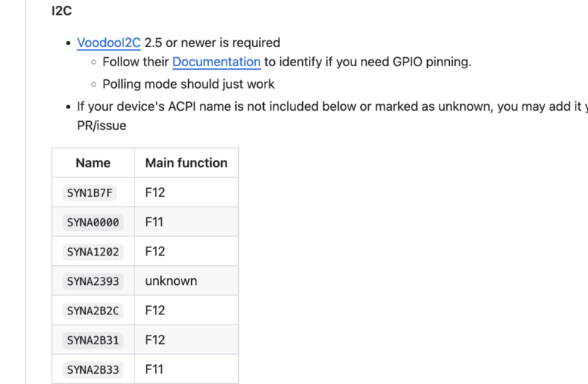Select the SYNA0000 device name cell
Viewport: 588px width, 384px height.
[x=93, y=222]
